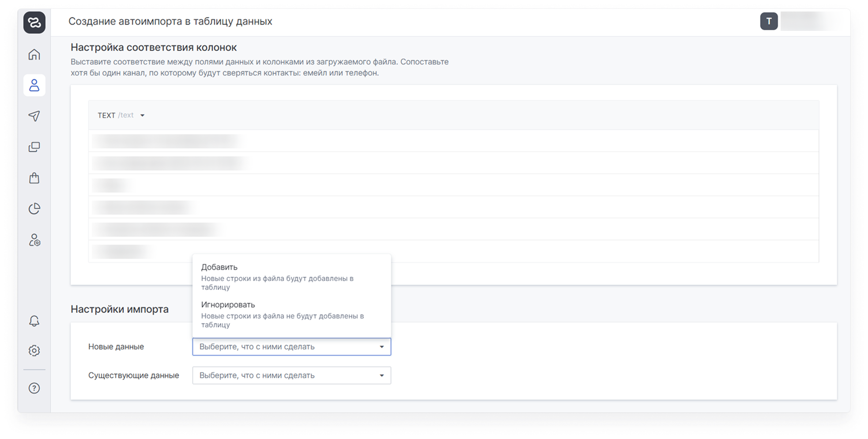Click the stacked pages templates icon
This screenshot has height=439, width=868.
tap(34, 147)
